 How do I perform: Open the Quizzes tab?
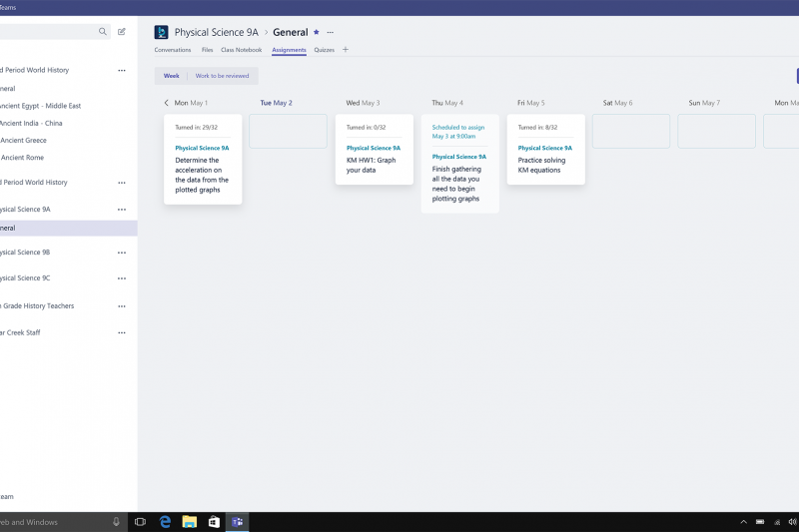click(324, 50)
